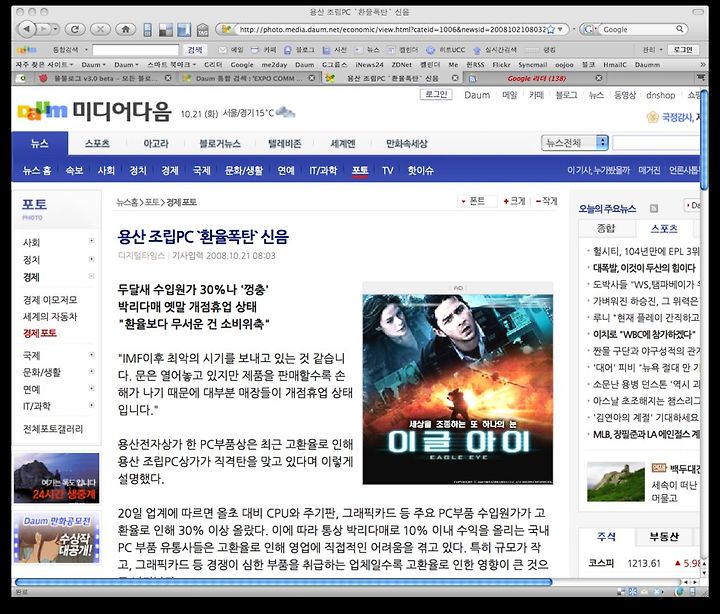Click into the Google search field
Viewport: 720px width, 614px height.
point(637,29)
